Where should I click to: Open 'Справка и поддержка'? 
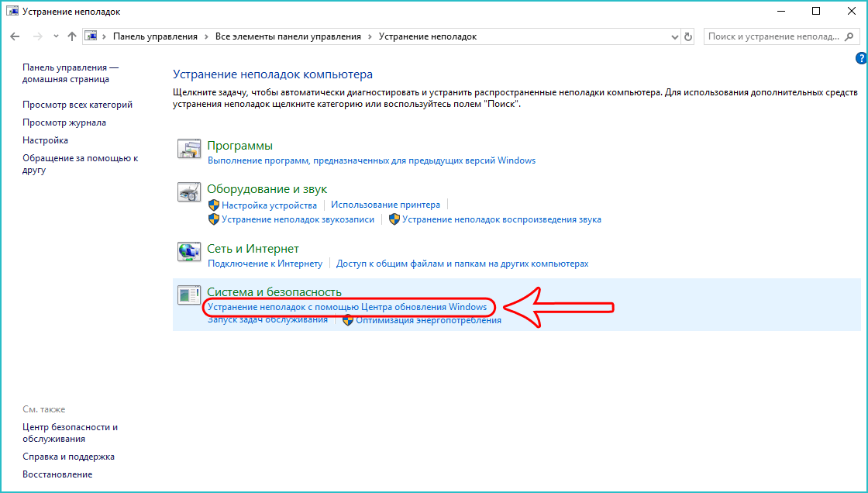(x=69, y=457)
